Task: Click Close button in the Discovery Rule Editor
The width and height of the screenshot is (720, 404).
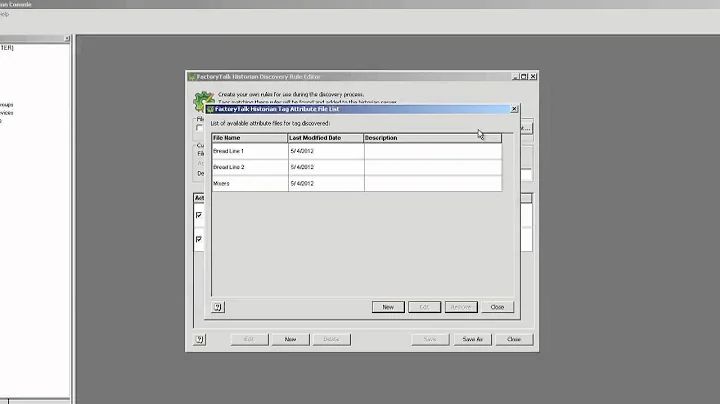Action: click(x=514, y=339)
